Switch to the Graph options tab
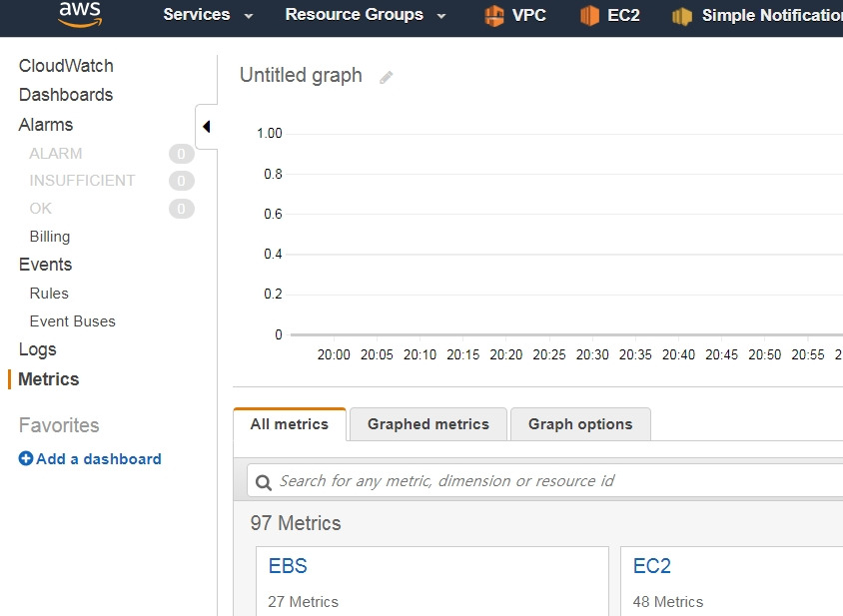Image resolution: width=843 pixels, height=616 pixels. click(x=580, y=424)
